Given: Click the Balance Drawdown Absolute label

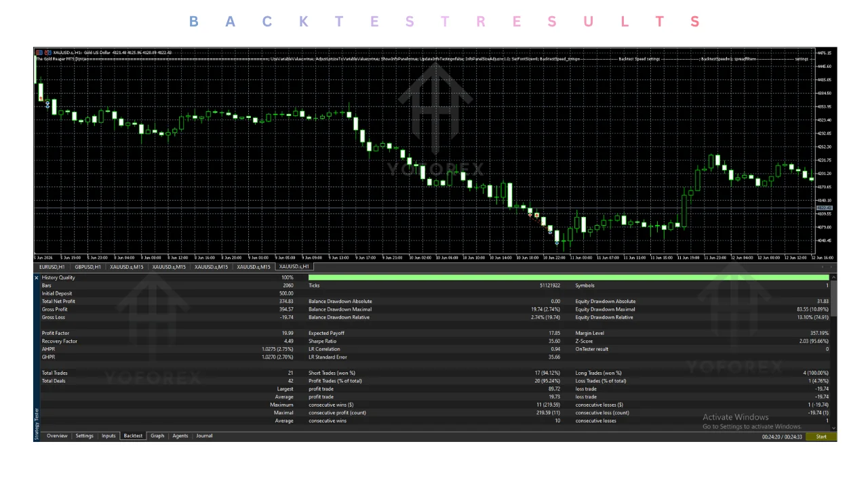Looking at the screenshot, I should (x=340, y=302).
